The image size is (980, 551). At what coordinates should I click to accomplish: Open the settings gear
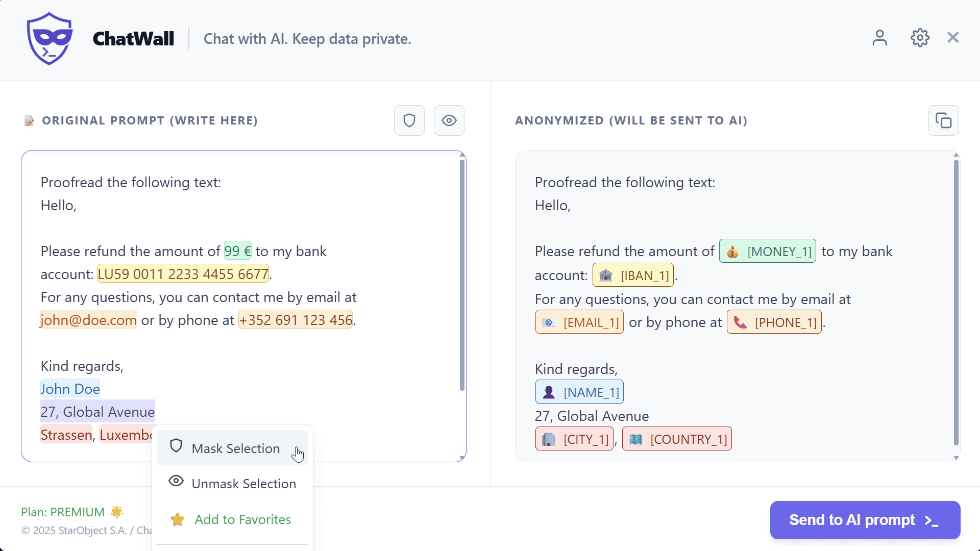point(919,38)
